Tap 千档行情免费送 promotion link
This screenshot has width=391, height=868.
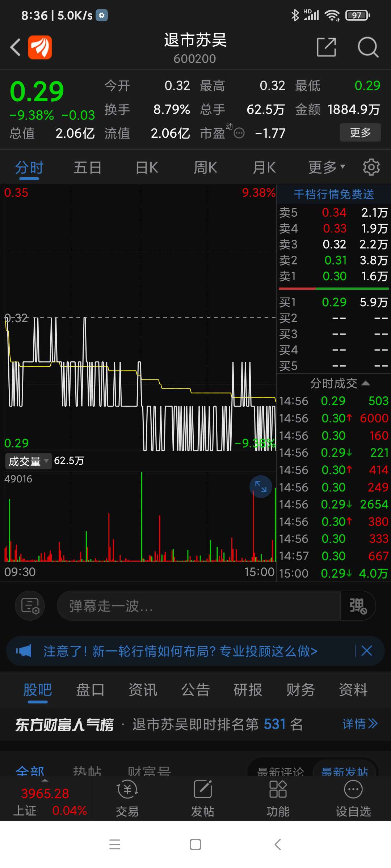[334, 194]
